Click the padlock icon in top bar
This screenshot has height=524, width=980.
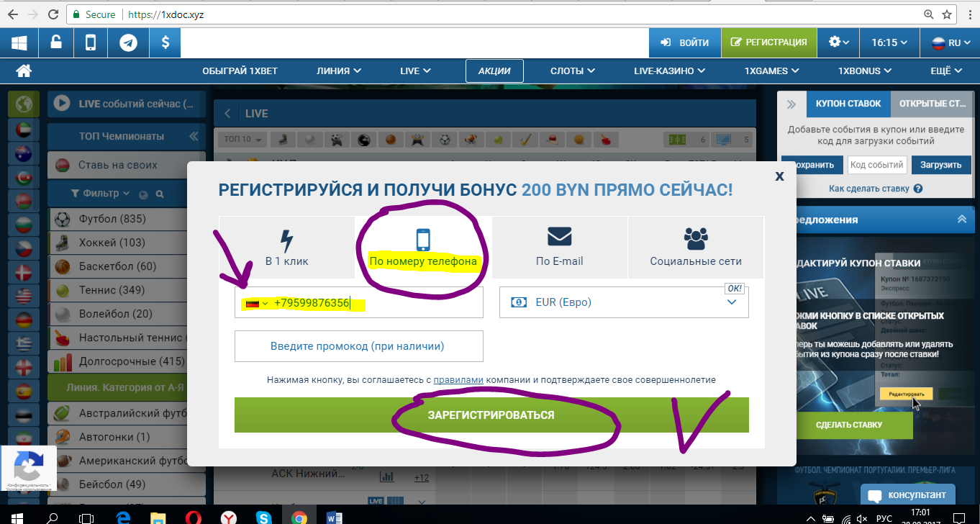click(x=55, y=42)
